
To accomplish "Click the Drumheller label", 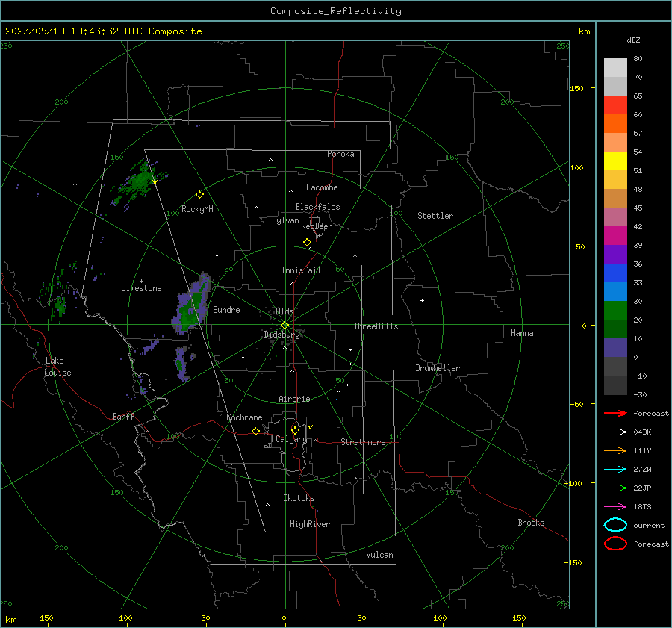I will click(x=438, y=368).
